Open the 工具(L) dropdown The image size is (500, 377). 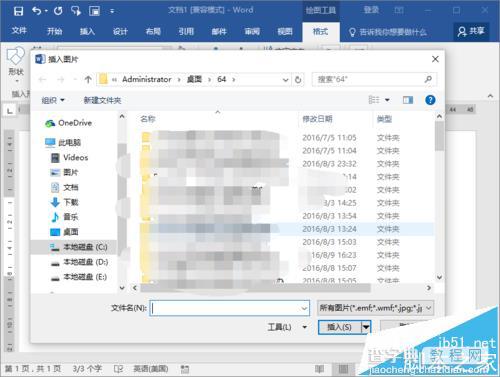pos(287,327)
